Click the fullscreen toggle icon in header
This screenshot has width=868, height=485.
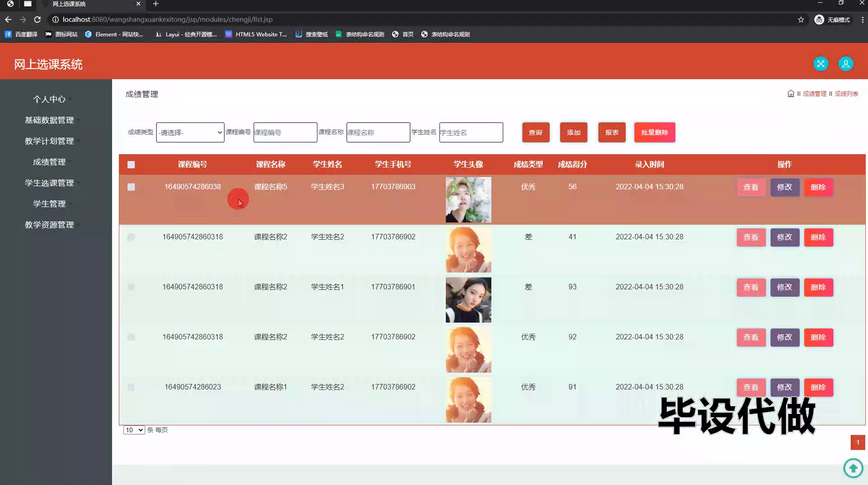(821, 64)
